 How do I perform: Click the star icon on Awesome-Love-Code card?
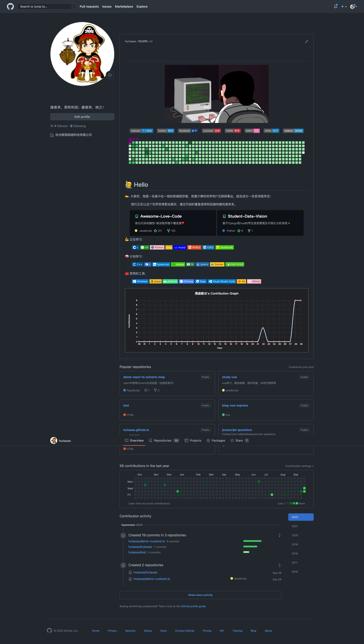[x=155, y=231]
